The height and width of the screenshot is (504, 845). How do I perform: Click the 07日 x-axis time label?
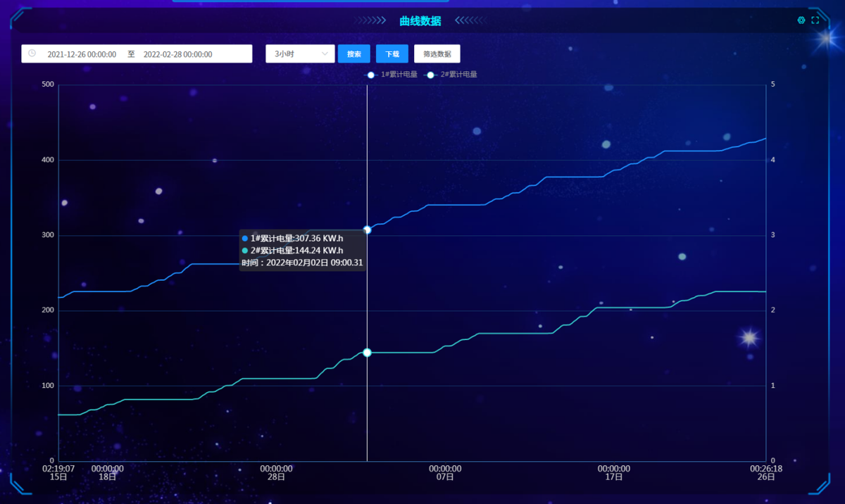pos(445,477)
